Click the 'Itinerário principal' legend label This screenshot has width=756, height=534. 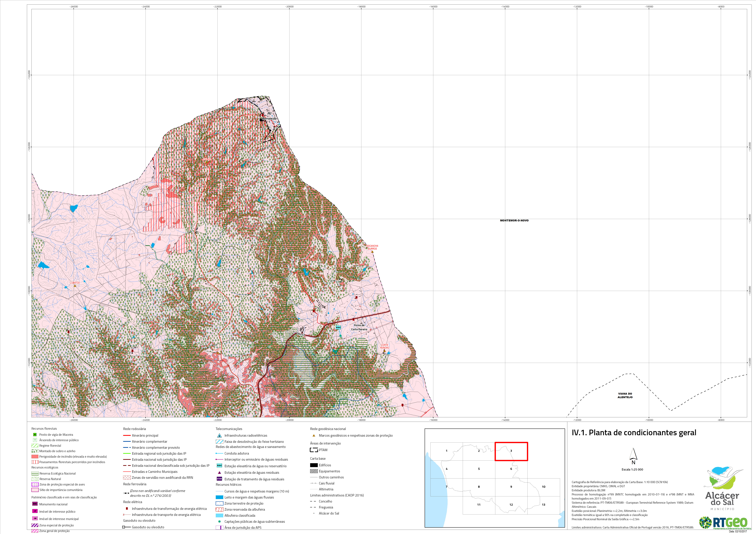click(145, 435)
